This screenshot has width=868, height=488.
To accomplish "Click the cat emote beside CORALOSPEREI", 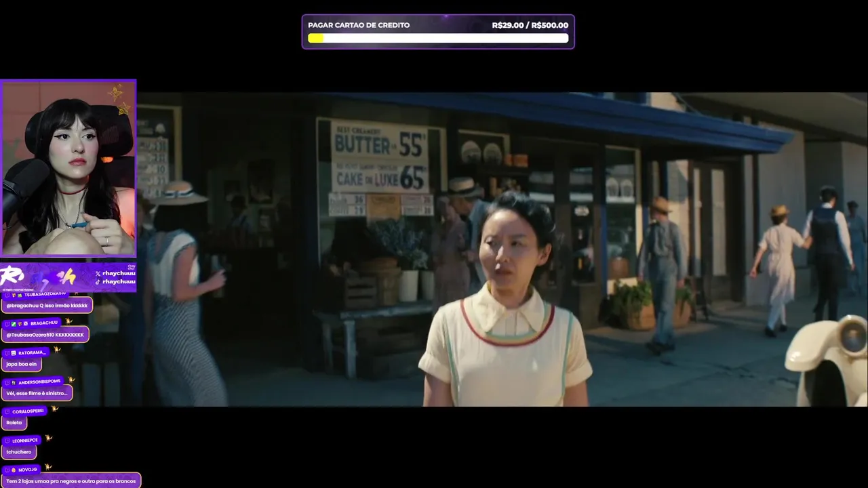I will [x=54, y=409].
